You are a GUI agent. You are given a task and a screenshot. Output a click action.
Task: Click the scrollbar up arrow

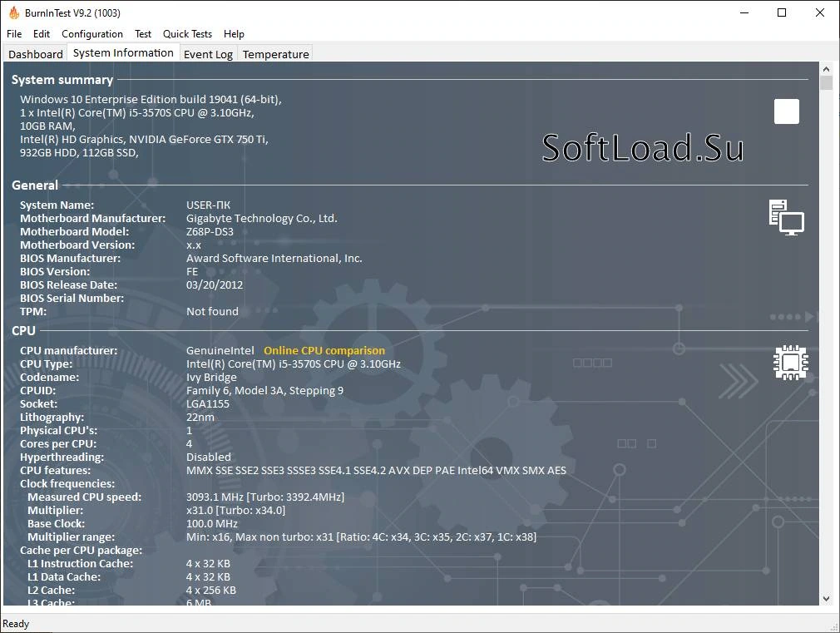tap(826, 69)
